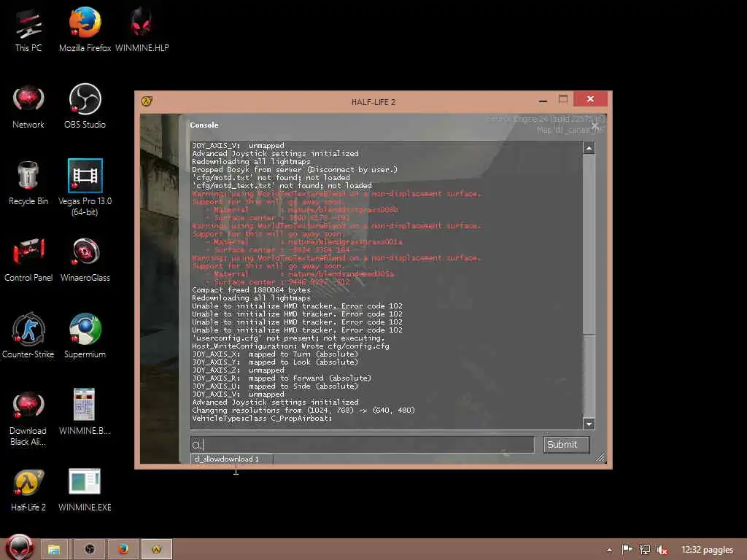Click 'VehicleType:class C_PropAirboat:' line
The image size is (747, 560).
262,418
